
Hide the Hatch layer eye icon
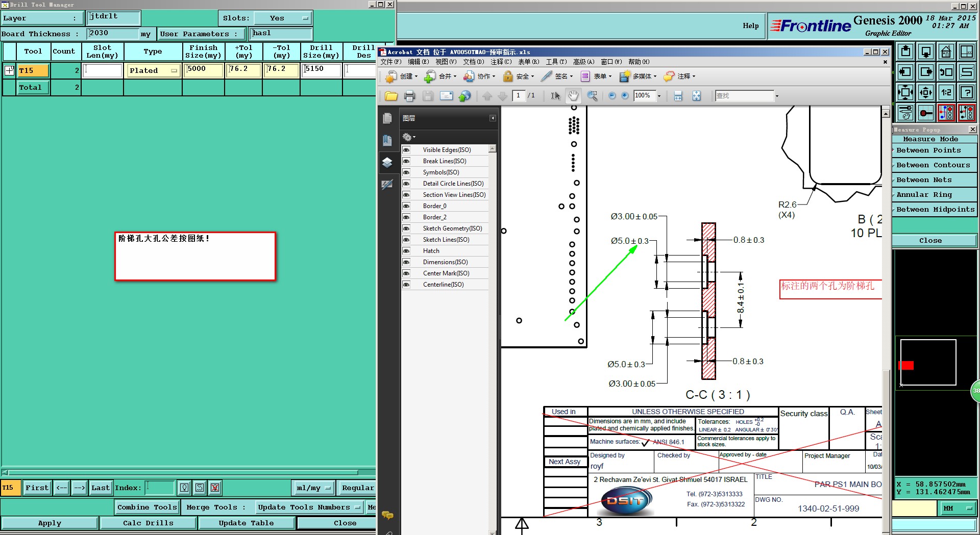[x=406, y=251]
